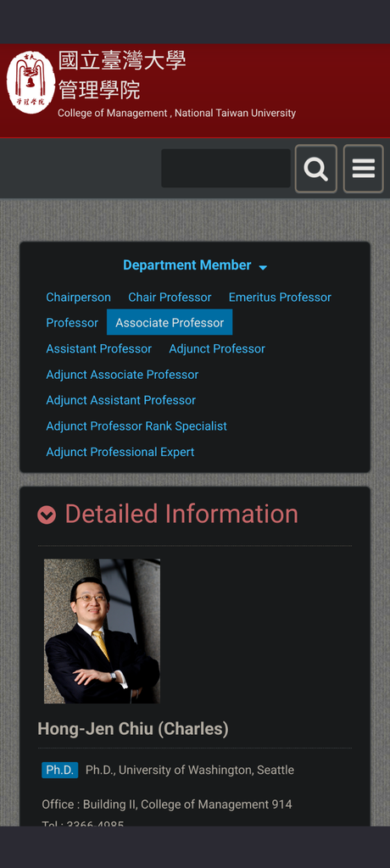Viewport: 390px width, 868px height.
Task: Open the hamburger menu icon
Action: click(x=364, y=169)
